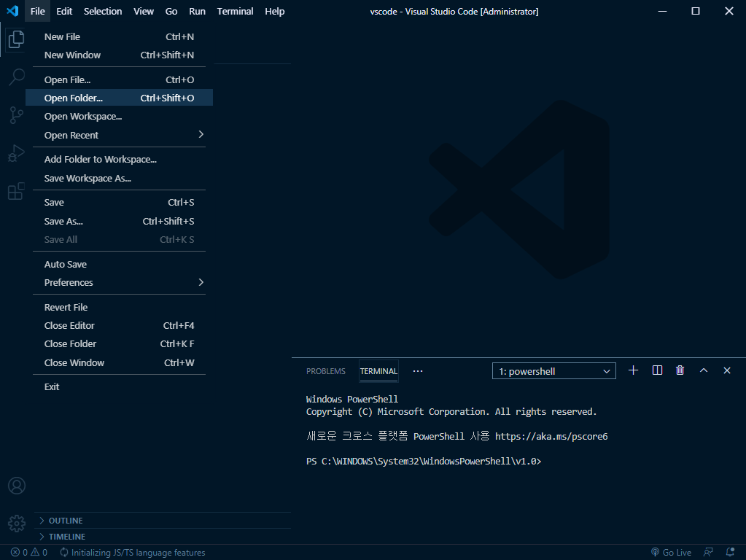Click the VS Code logo in title bar
This screenshot has width=746, height=560.
(12, 11)
